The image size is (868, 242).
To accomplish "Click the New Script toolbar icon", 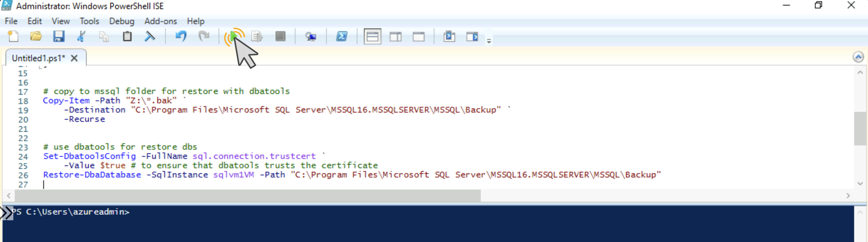I will (x=13, y=36).
